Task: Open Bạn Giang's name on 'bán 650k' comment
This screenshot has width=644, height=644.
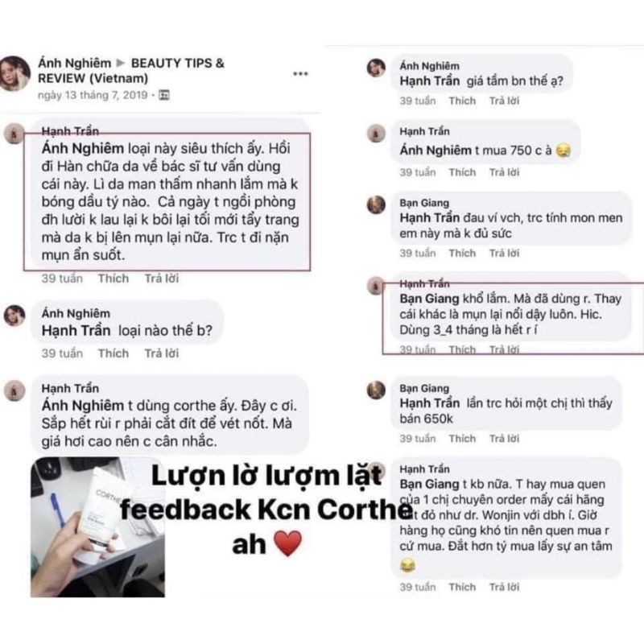Action: (x=424, y=388)
